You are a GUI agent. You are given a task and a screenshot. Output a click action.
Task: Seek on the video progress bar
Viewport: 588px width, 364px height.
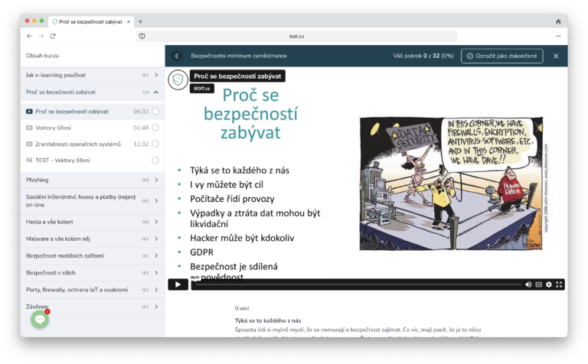point(358,284)
